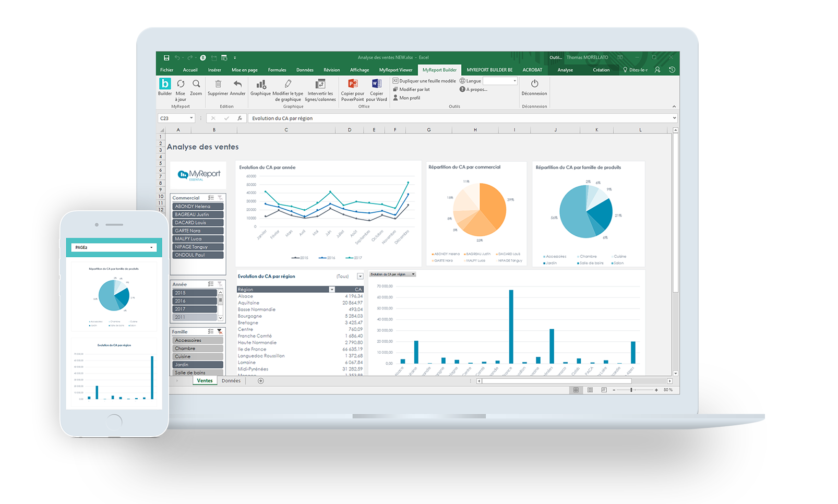Click the Déconnexion power icon
The image size is (838, 504).
pos(534,83)
